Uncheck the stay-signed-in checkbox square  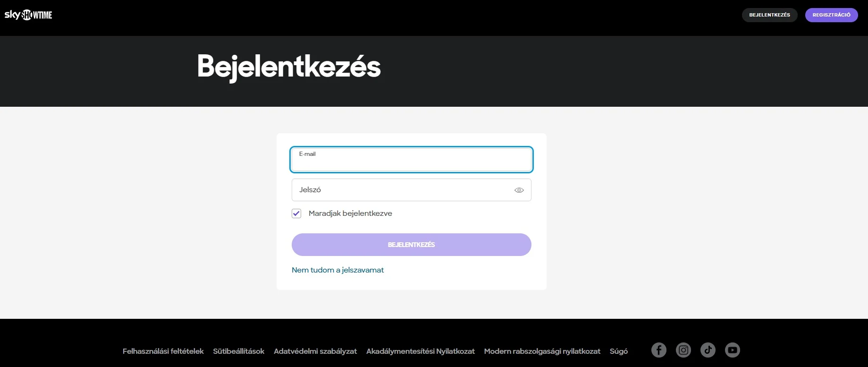(296, 213)
